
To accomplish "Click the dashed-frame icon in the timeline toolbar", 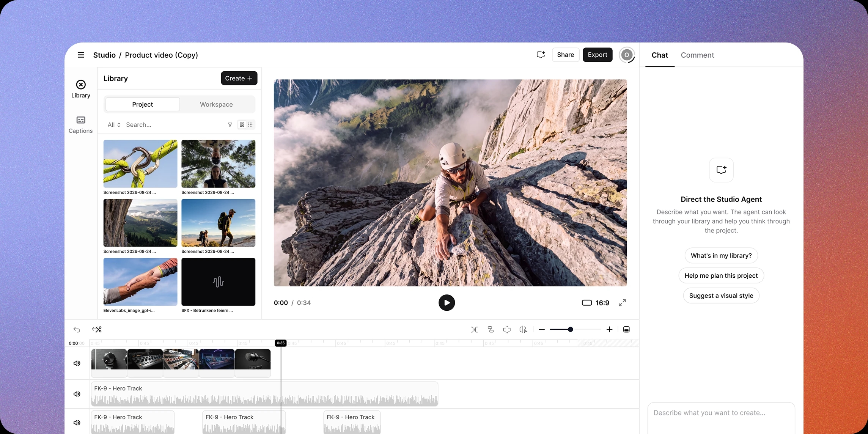I will 507,329.
